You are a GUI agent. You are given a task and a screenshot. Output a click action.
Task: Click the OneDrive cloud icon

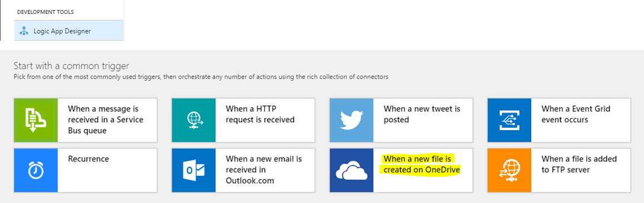pyautogui.click(x=352, y=170)
